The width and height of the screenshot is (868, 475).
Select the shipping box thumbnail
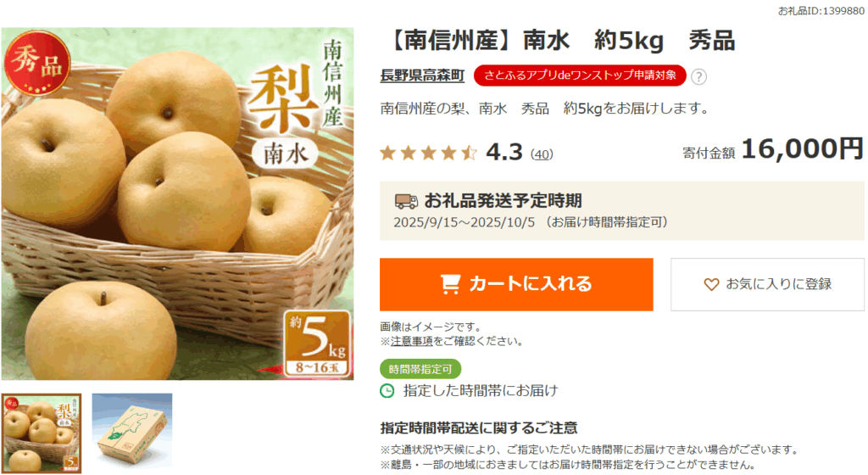tap(131, 431)
